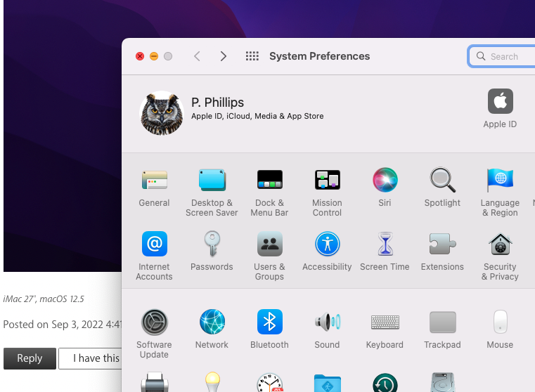Click the P. Phillips account name
The height and width of the screenshot is (392, 535).
point(217,103)
